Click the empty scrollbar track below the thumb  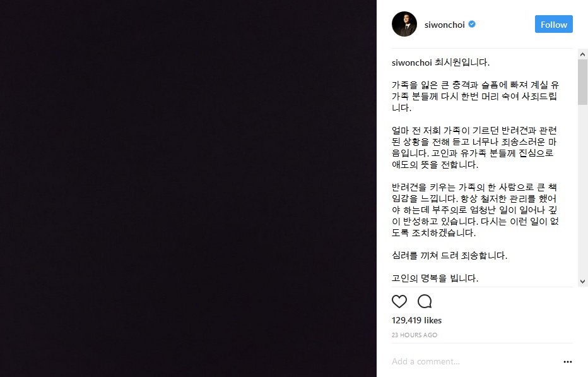[x=582, y=191]
